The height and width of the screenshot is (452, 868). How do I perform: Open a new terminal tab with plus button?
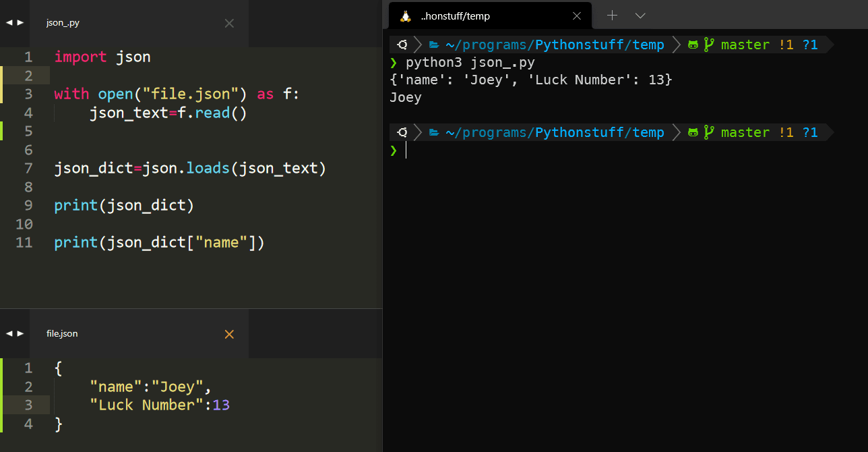pos(612,16)
